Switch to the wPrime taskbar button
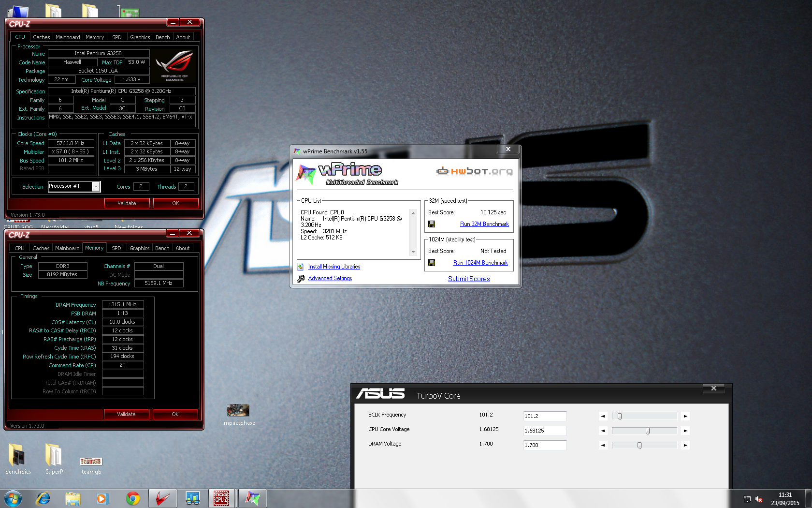This screenshot has height=508, width=812. (x=252, y=498)
